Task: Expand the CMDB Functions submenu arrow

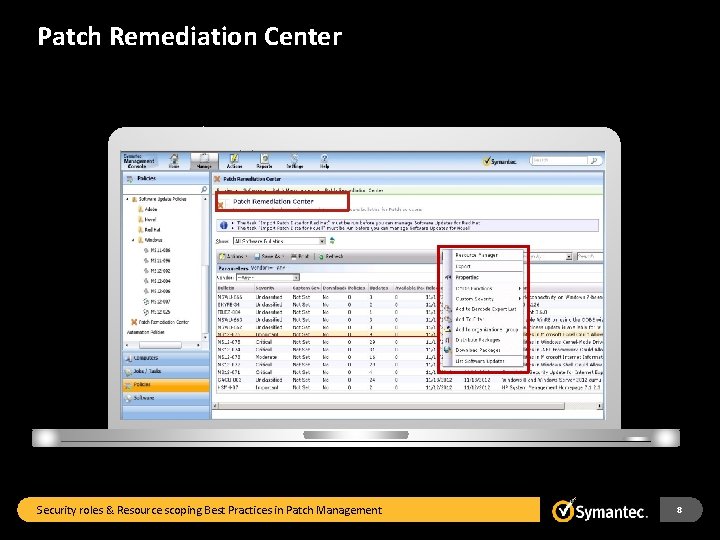Action: (520, 288)
